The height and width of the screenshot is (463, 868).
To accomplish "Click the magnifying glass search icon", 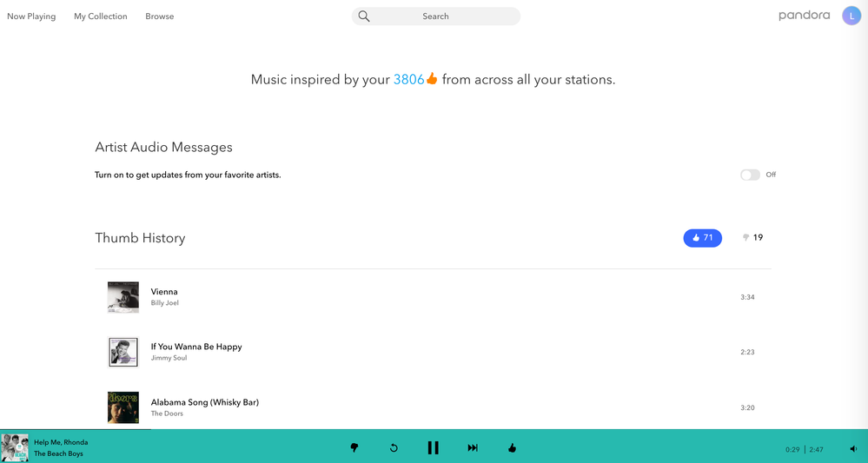I will (x=364, y=17).
